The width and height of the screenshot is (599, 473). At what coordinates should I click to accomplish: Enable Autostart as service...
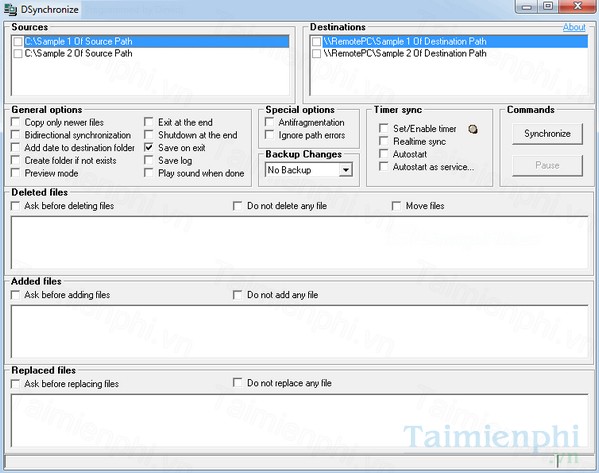click(384, 167)
